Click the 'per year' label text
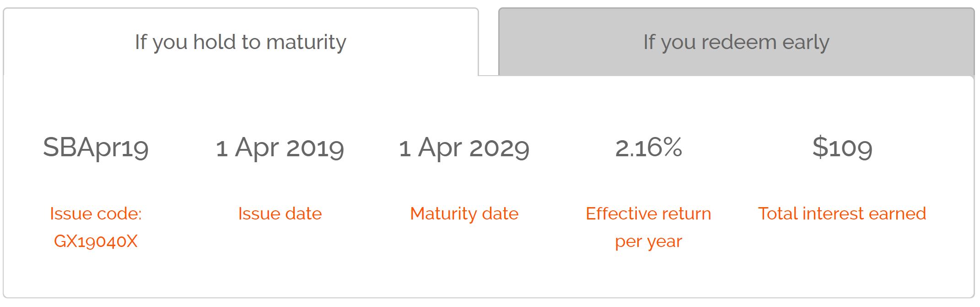 tap(648, 241)
